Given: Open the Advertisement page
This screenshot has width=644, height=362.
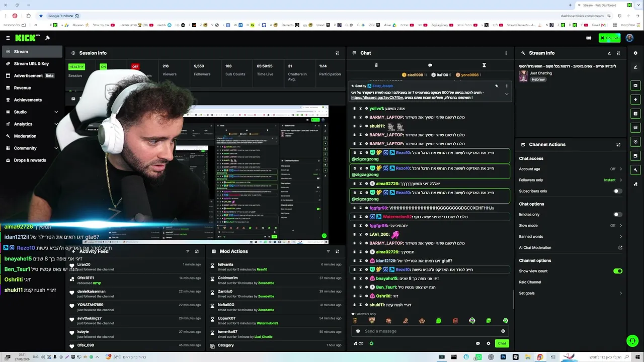Looking at the screenshot, I should pos(32,76).
